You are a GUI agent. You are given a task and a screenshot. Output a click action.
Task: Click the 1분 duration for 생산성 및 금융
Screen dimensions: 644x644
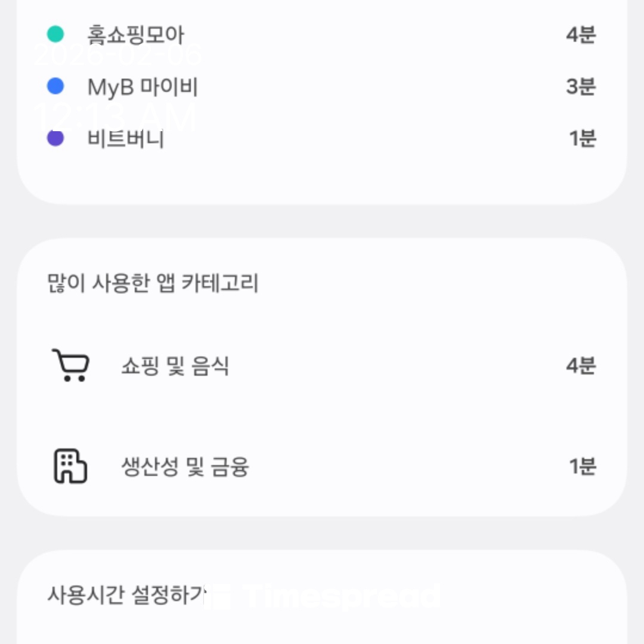click(583, 466)
